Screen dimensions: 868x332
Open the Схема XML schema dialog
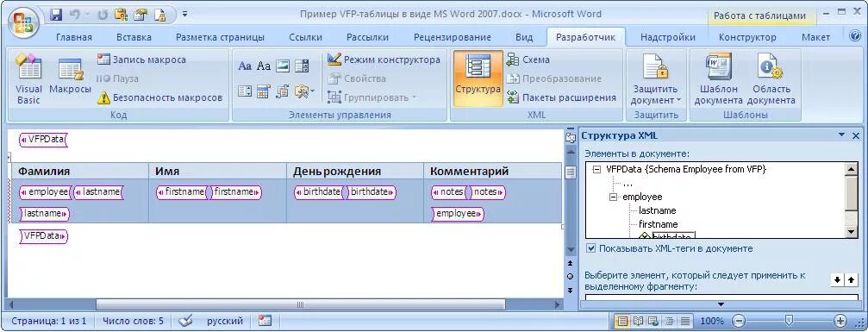(528, 60)
